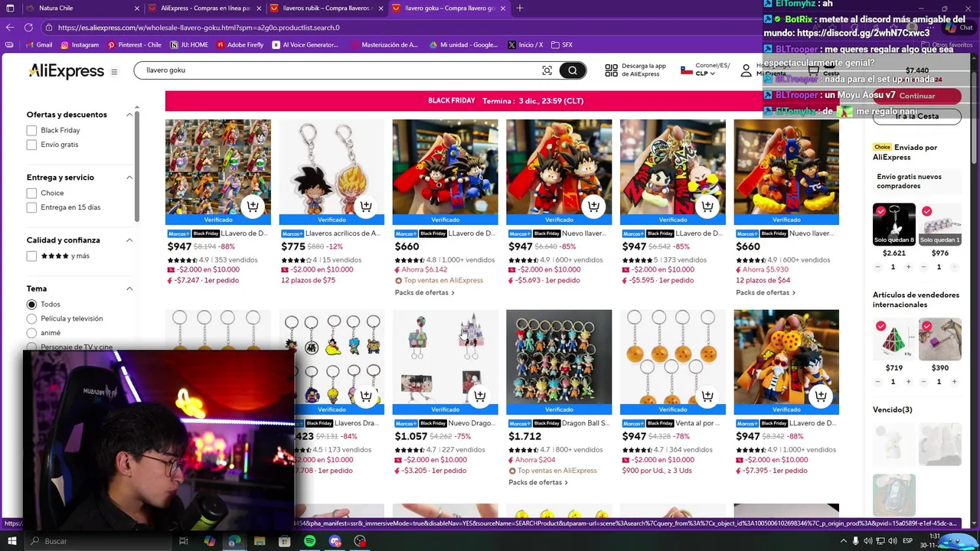Viewport: 980px width, 551px height.
Task: Add $1.057 Nuevo Drago item to cart
Action: coord(480,396)
